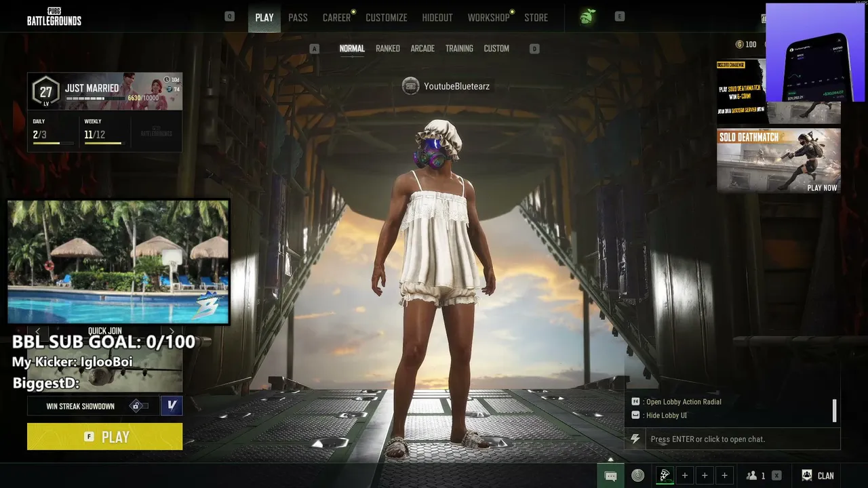
Task: Click the E key next-tab icon
Action: point(620,16)
